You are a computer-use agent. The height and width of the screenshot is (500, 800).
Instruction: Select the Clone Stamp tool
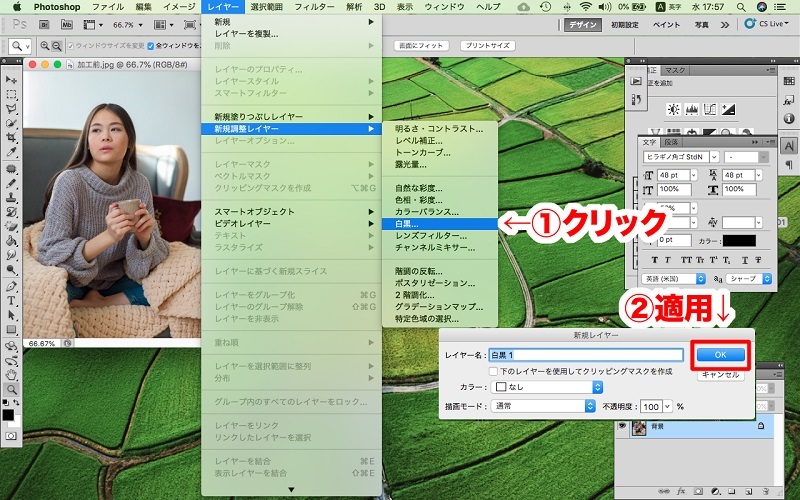click(x=11, y=197)
